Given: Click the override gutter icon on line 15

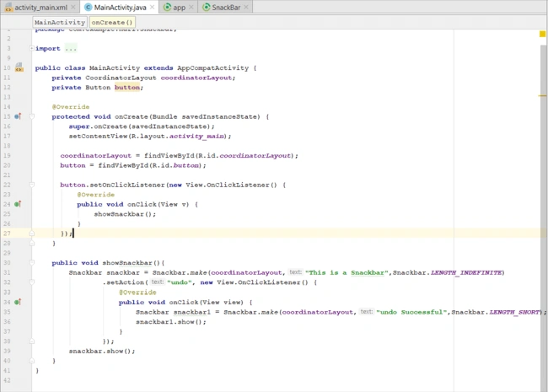Looking at the screenshot, I should click(18, 116).
